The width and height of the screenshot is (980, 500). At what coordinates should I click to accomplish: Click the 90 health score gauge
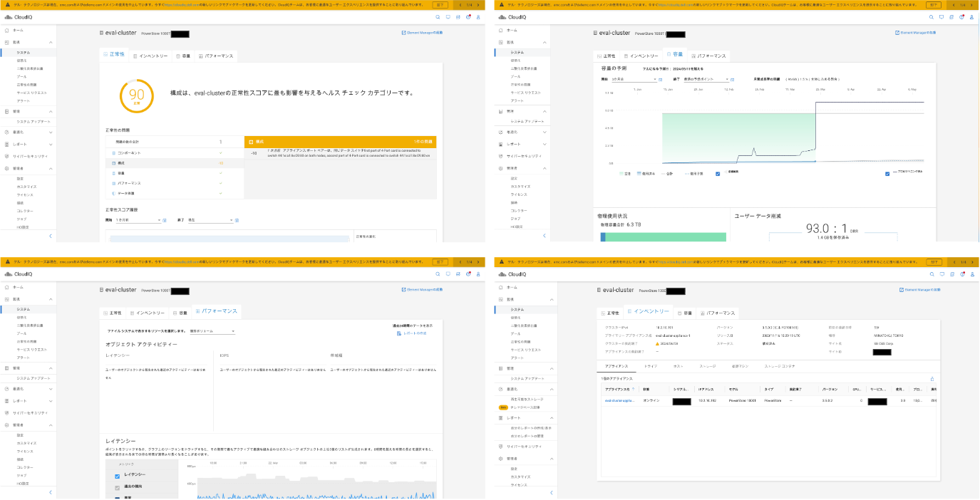click(x=137, y=97)
